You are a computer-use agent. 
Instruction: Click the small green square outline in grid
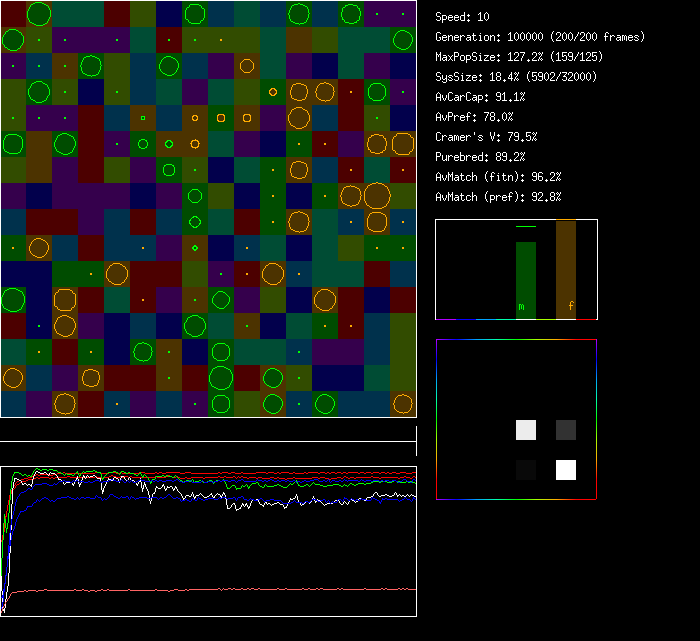pos(143,118)
